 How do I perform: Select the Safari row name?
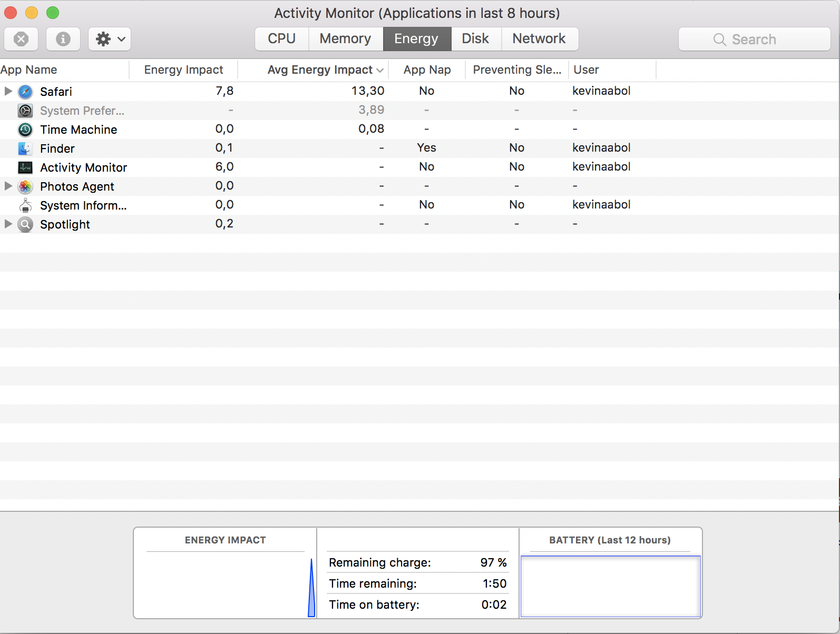coord(56,92)
